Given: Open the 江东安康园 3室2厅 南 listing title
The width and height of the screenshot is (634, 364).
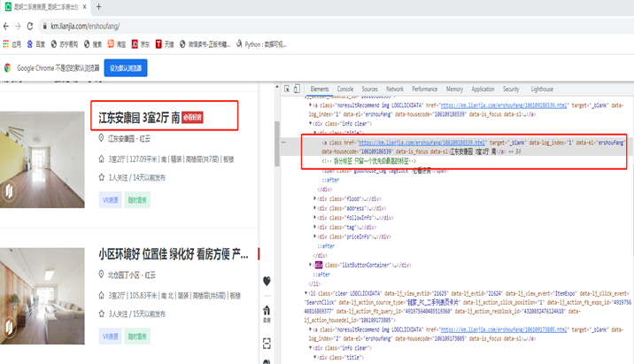Looking at the screenshot, I should [x=139, y=118].
